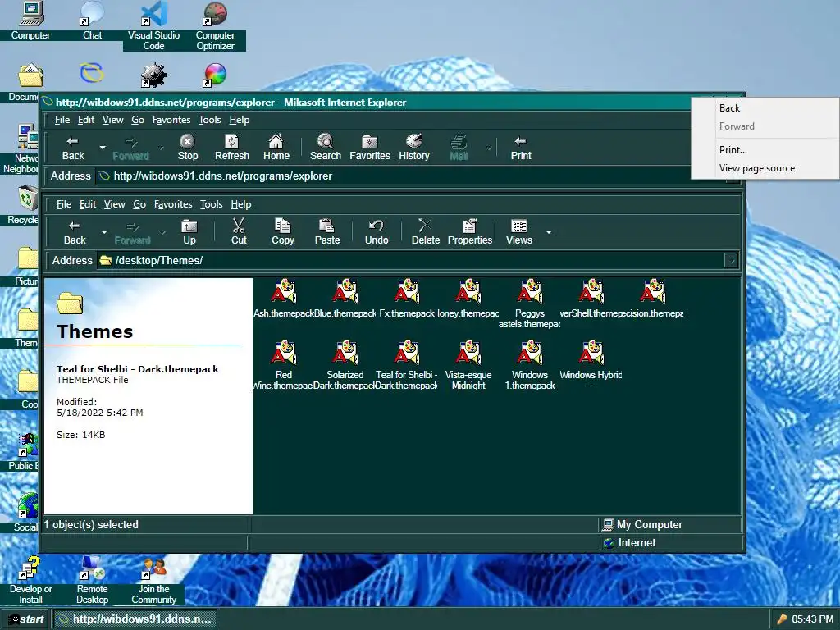This screenshot has width=840, height=630.
Task: Click the /desktop/Themes/ address field
Action: (x=410, y=261)
